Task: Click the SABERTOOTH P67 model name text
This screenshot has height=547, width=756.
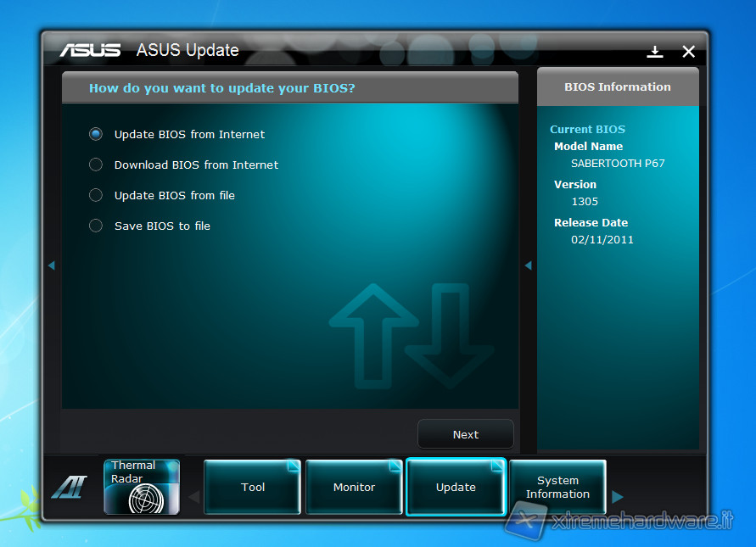Action: point(618,163)
